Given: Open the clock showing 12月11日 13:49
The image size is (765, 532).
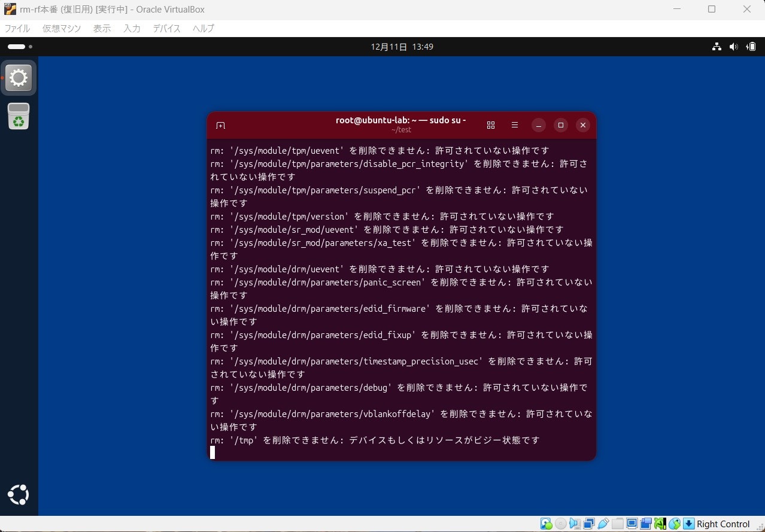Looking at the screenshot, I should pos(402,47).
